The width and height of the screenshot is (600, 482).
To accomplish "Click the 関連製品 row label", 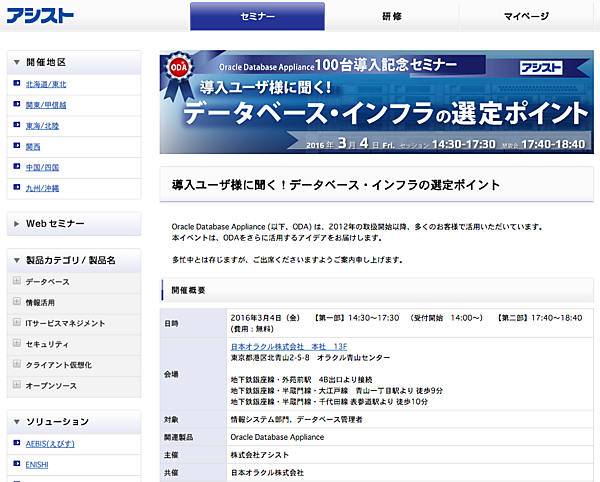I will (x=178, y=437).
